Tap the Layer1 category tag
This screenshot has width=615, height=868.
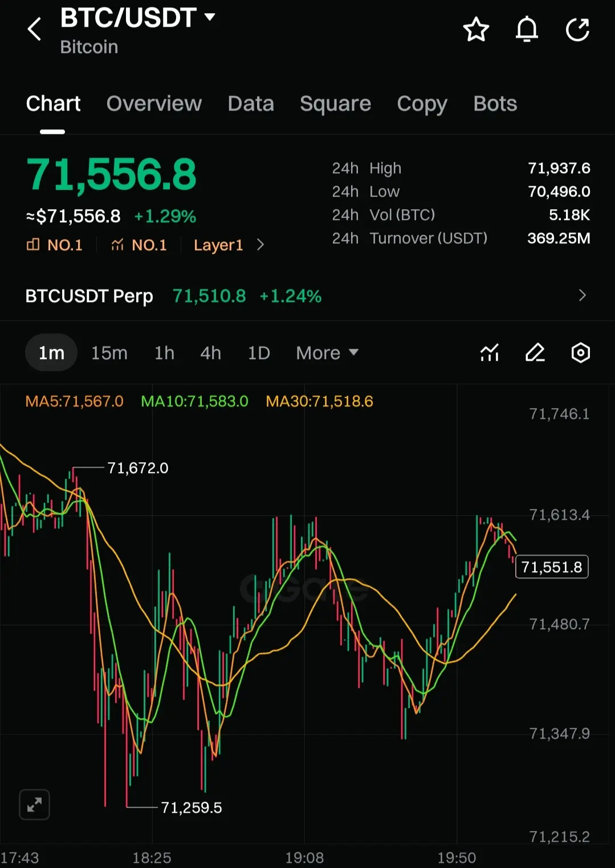[218, 245]
